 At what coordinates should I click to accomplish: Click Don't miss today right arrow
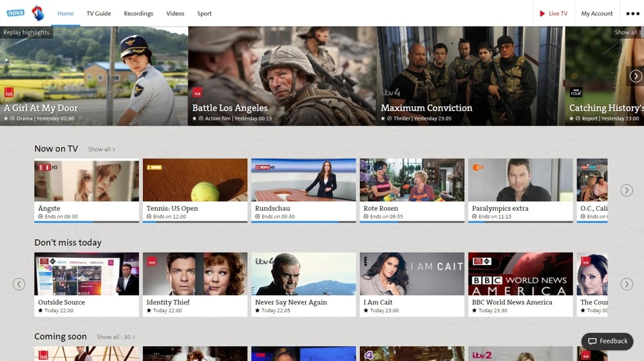click(627, 284)
